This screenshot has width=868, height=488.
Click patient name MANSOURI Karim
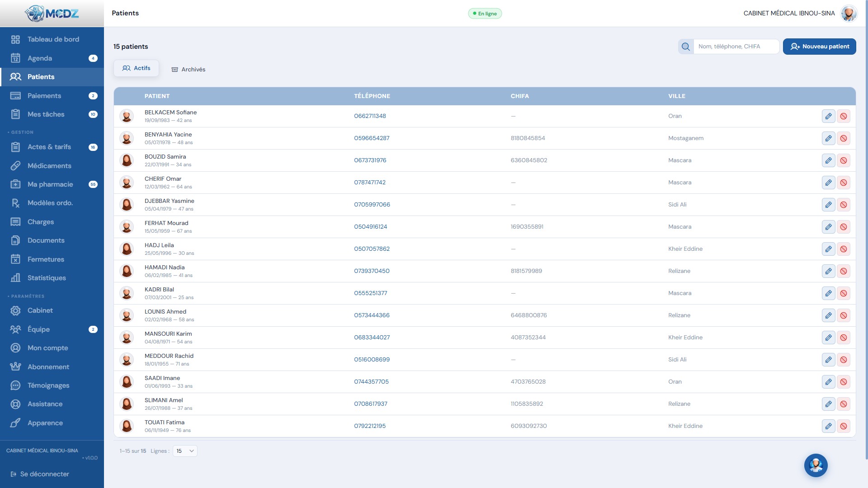(x=168, y=334)
